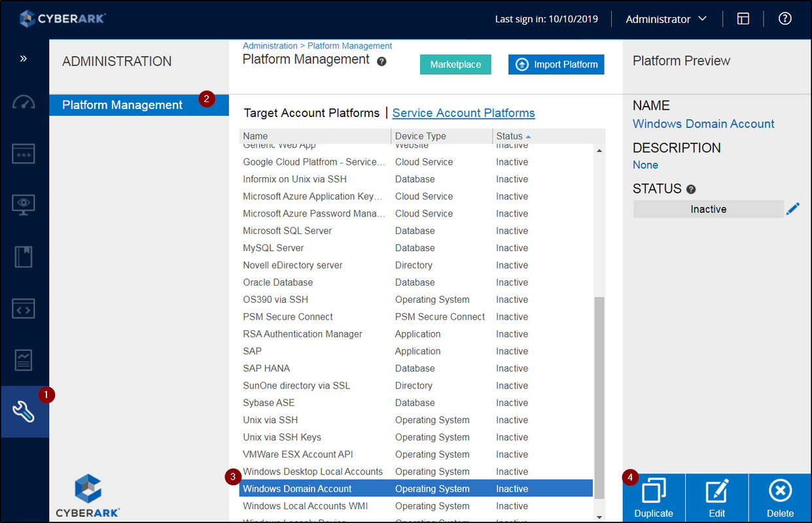
Task: Expand the sidebar with double chevron
Action: 24,59
